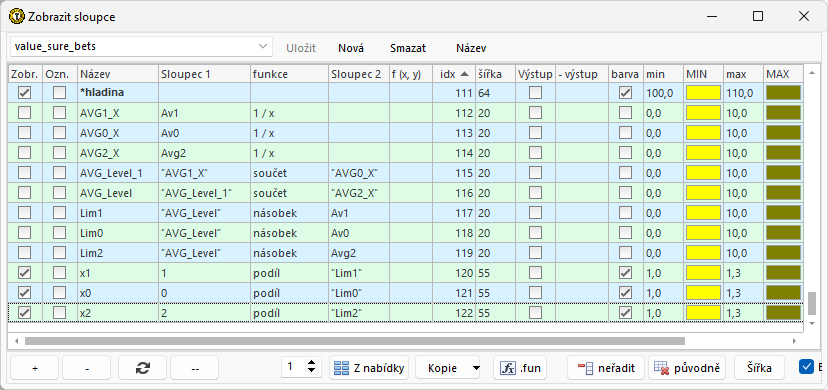Viewport: 828px width, 390px height.
Task: Click the "Lim2" Sloupec 2 cell
Action: tap(359, 313)
